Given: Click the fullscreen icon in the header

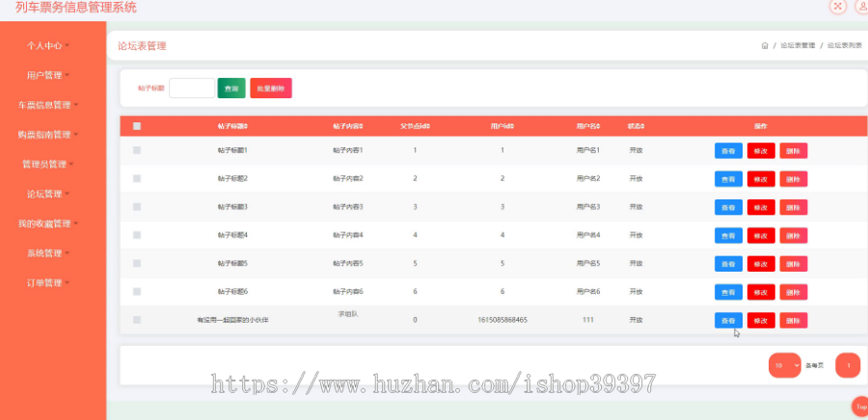Looking at the screenshot, I should tap(837, 6).
